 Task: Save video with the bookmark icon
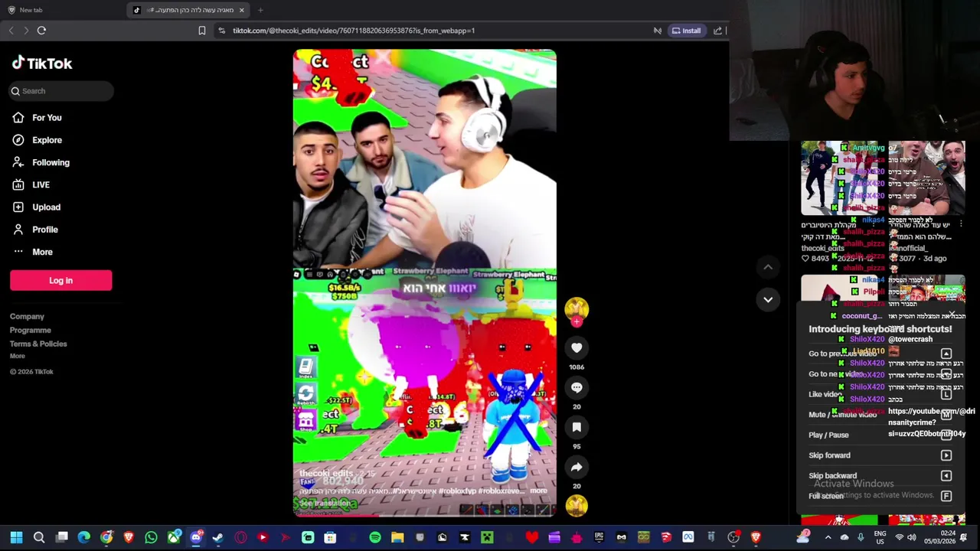tap(577, 428)
